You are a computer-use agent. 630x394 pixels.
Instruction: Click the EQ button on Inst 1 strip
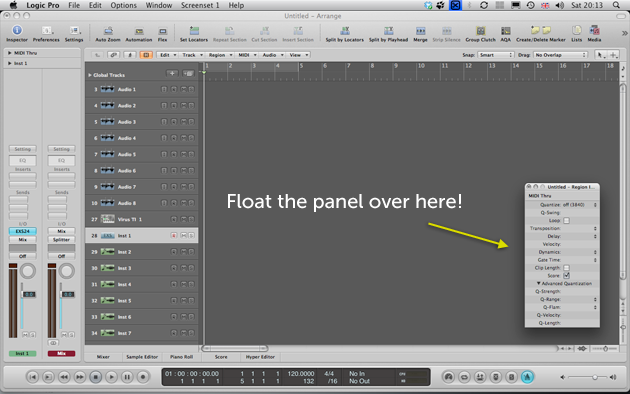(x=22, y=160)
